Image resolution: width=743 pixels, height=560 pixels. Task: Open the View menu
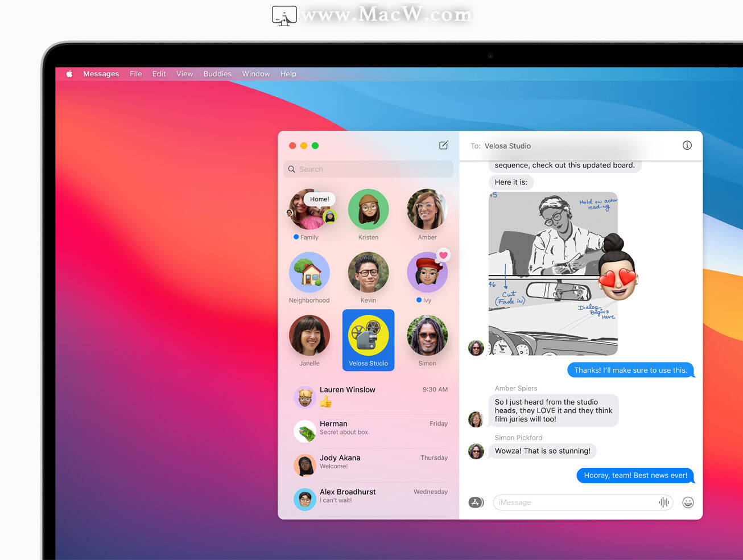[x=185, y=74]
